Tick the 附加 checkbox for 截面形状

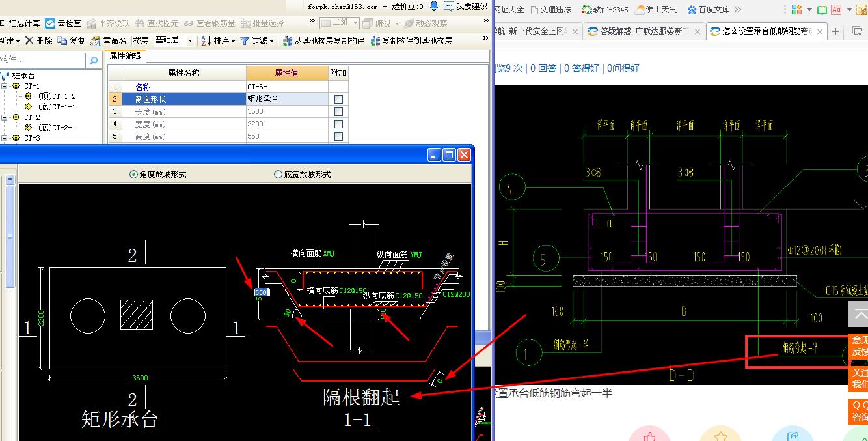[338, 100]
